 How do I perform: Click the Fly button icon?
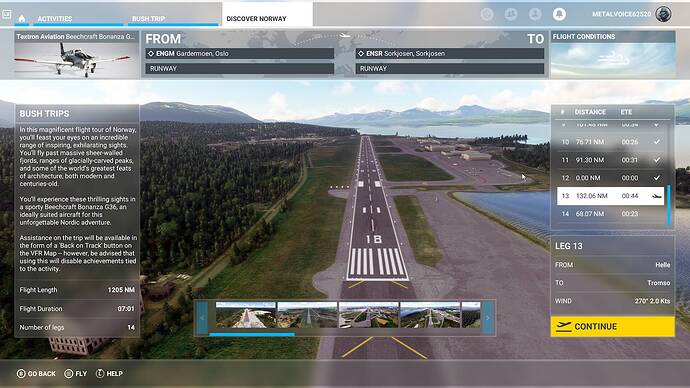point(69,373)
